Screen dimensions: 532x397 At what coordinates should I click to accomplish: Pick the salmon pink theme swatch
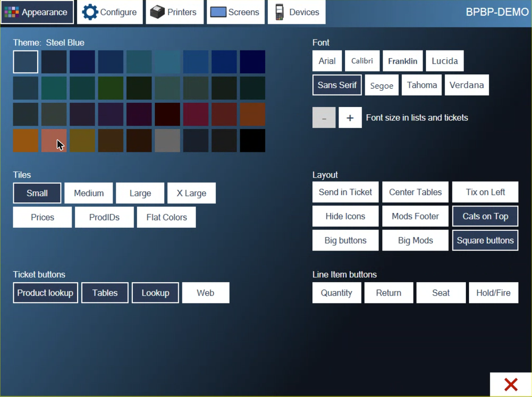[x=54, y=140]
